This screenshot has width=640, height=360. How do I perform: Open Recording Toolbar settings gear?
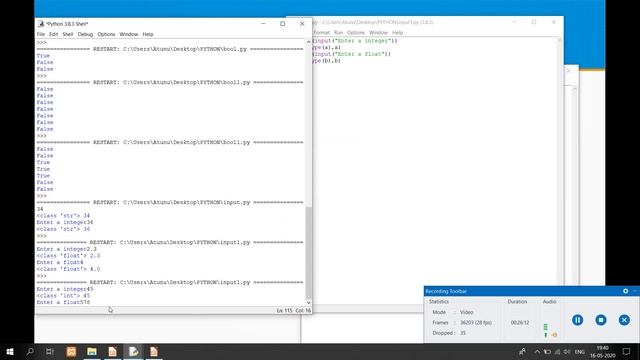pyautogui.click(x=625, y=291)
